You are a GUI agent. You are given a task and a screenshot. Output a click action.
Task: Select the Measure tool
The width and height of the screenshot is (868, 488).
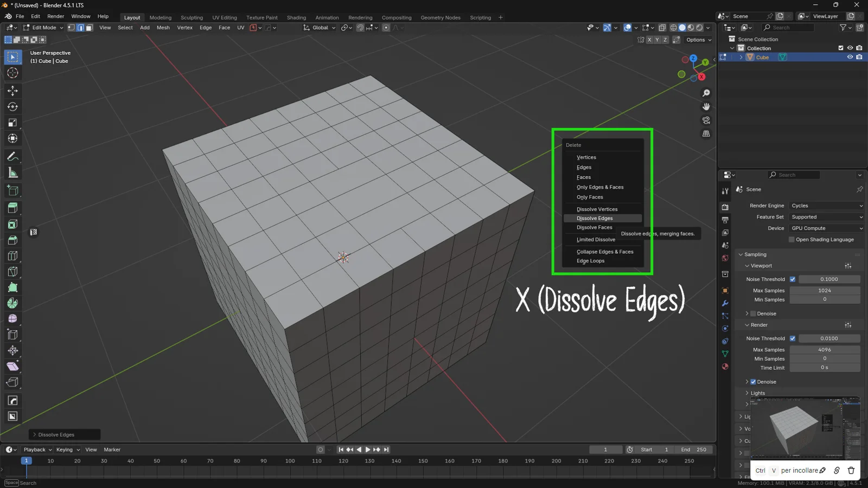tap(12, 173)
